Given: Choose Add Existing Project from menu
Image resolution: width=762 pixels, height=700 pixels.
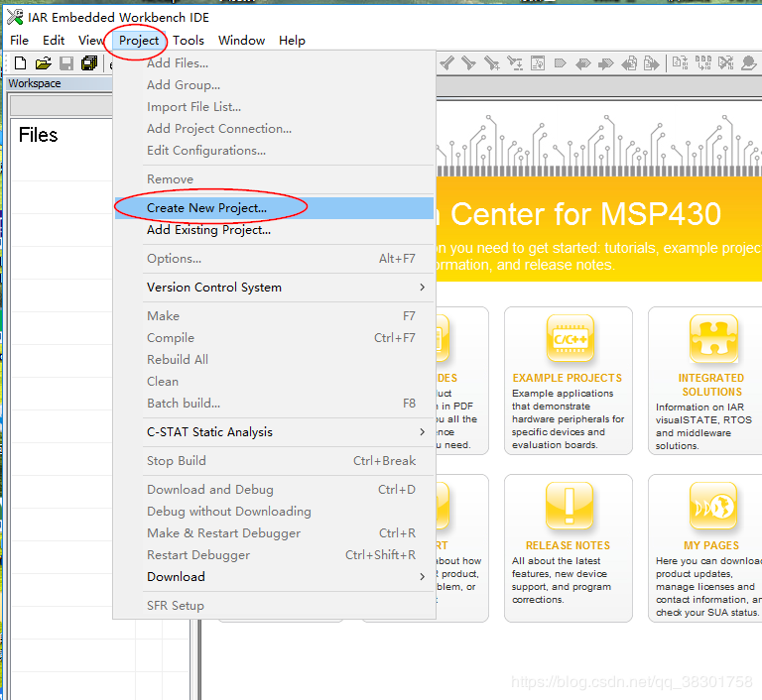Looking at the screenshot, I should click(x=208, y=230).
